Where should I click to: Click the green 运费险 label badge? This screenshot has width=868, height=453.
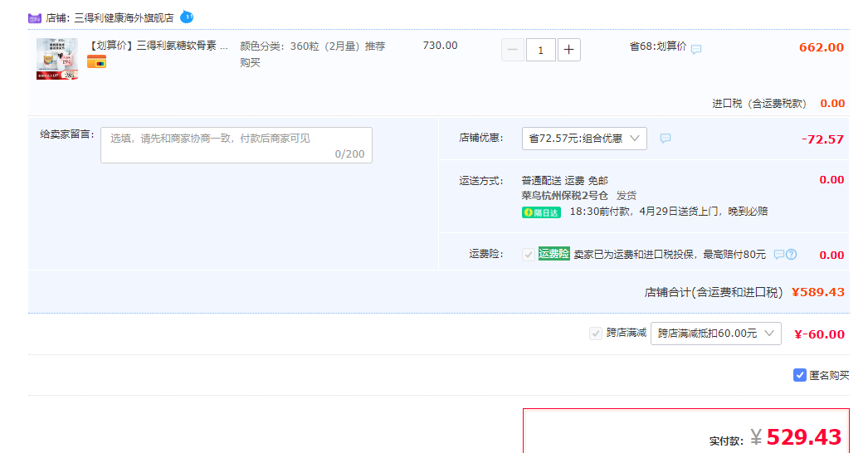click(x=554, y=254)
